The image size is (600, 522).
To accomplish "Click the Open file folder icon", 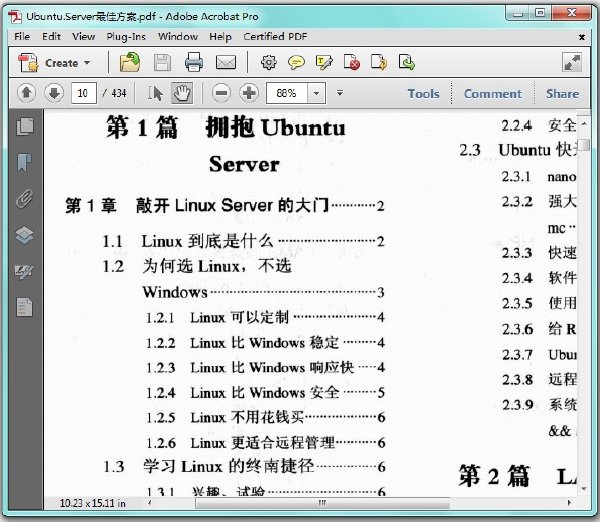I will 130,62.
